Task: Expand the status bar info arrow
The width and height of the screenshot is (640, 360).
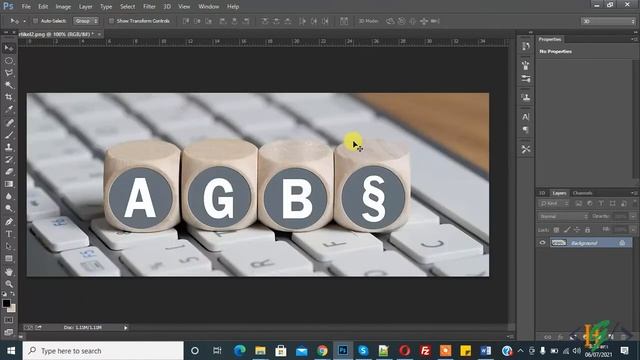Action: (126, 327)
